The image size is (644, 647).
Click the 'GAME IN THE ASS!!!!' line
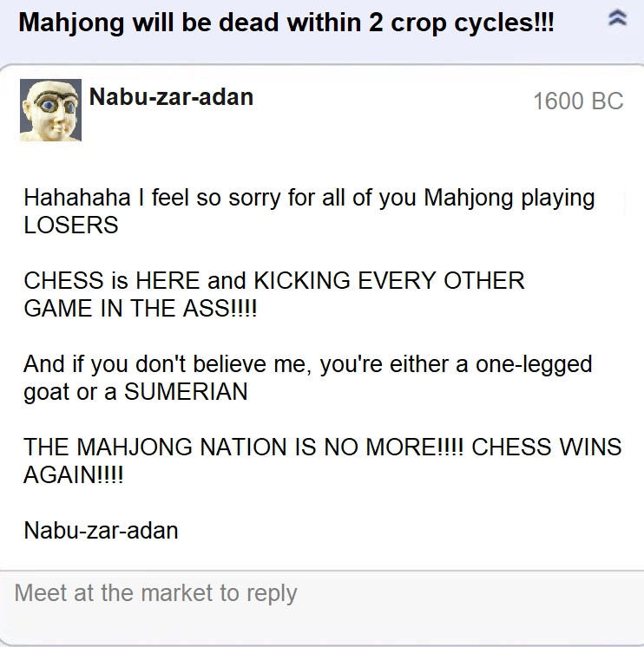(141, 309)
